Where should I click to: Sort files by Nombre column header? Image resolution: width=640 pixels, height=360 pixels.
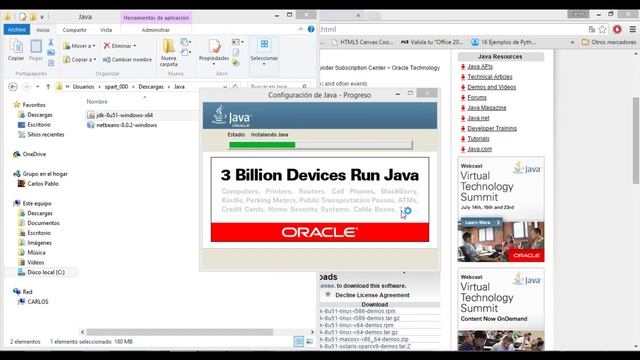tap(97, 102)
